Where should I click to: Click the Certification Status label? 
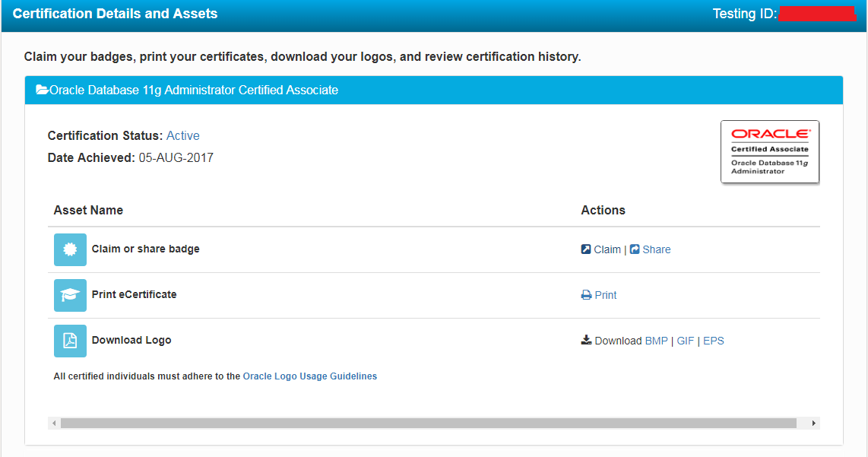pyautogui.click(x=105, y=135)
